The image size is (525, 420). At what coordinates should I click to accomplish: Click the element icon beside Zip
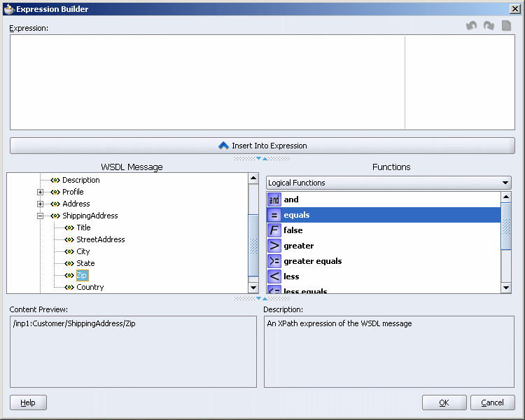[69, 275]
